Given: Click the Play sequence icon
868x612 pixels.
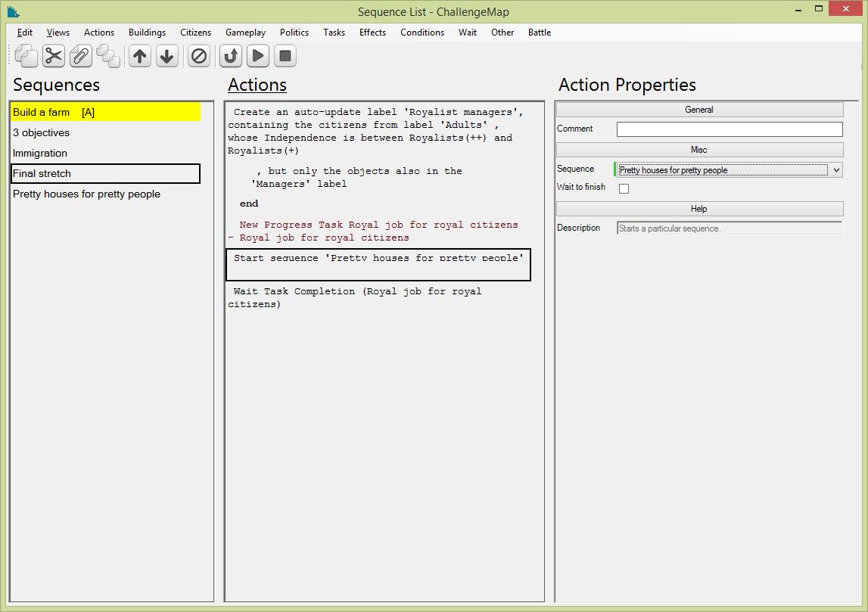Looking at the screenshot, I should pos(258,56).
